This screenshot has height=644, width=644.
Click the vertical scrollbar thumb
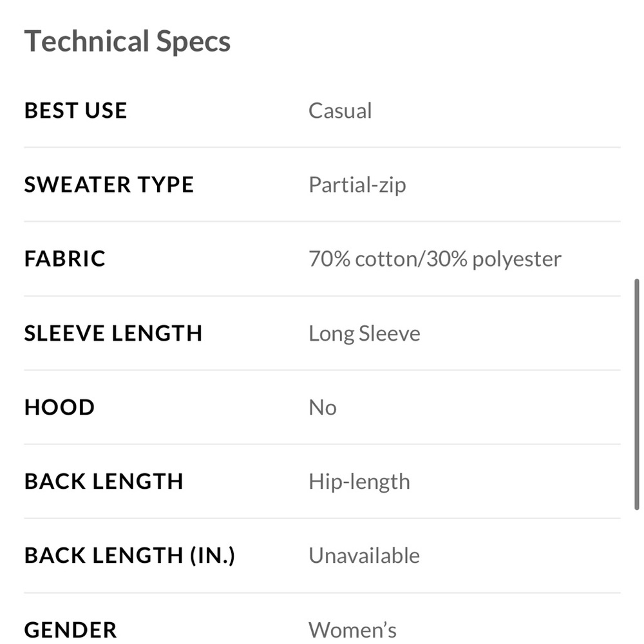pos(637,394)
